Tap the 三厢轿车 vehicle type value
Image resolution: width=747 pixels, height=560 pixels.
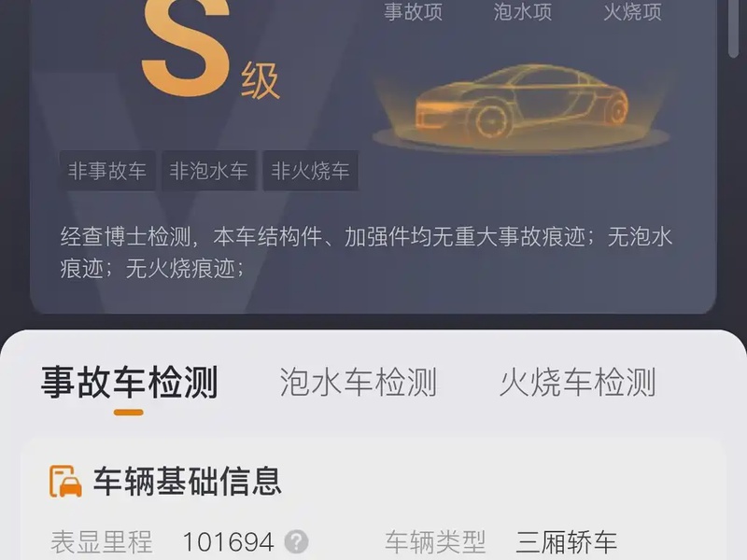click(567, 542)
